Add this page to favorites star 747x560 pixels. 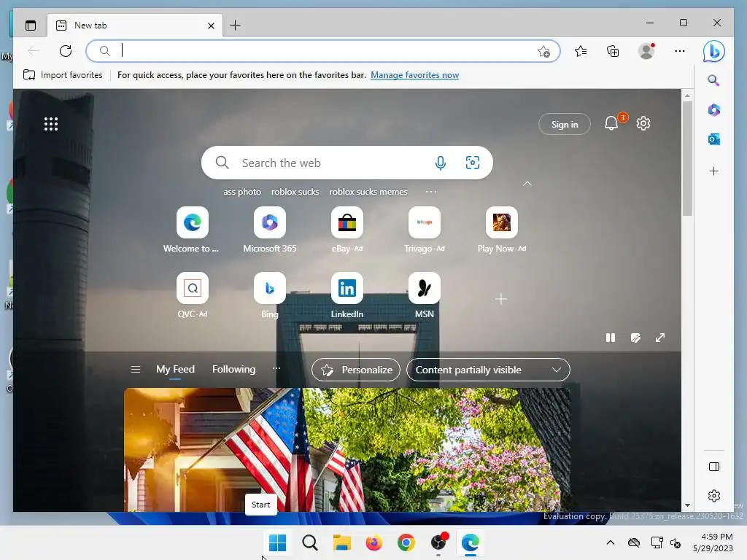[x=543, y=51]
